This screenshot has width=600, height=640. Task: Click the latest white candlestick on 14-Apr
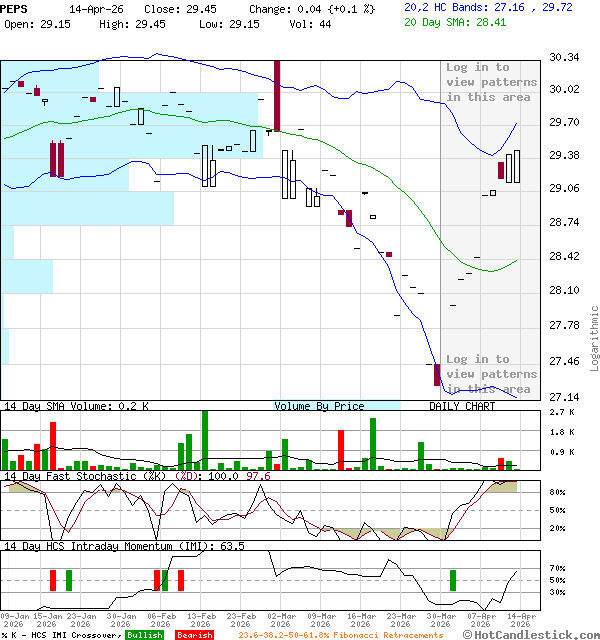(517, 166)
